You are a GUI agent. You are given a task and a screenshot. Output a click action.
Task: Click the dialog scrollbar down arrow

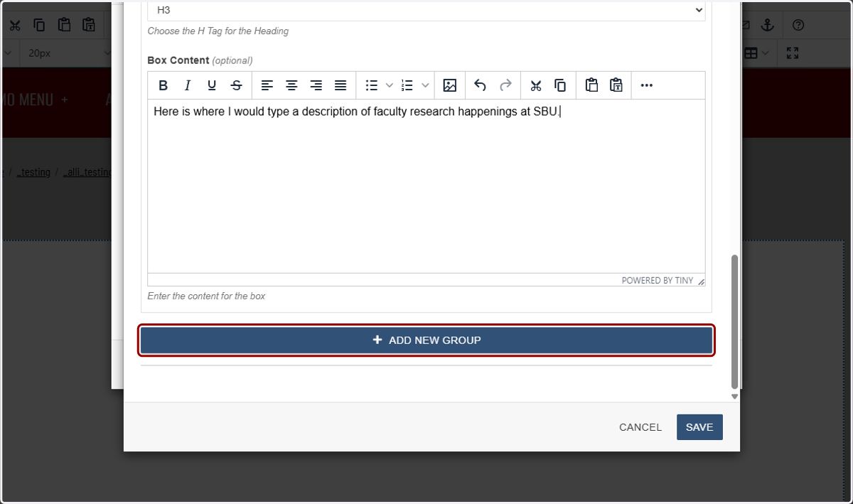pos(735,397)
